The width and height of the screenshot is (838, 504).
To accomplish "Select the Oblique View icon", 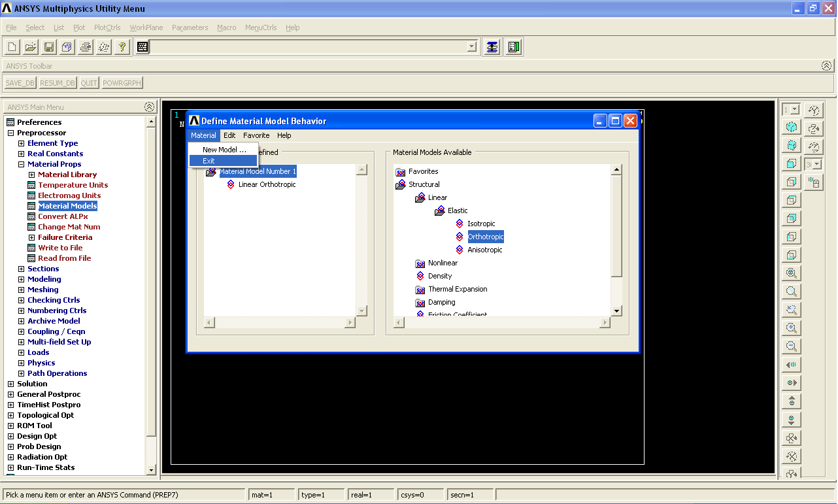I will click(x=792, y=145).
